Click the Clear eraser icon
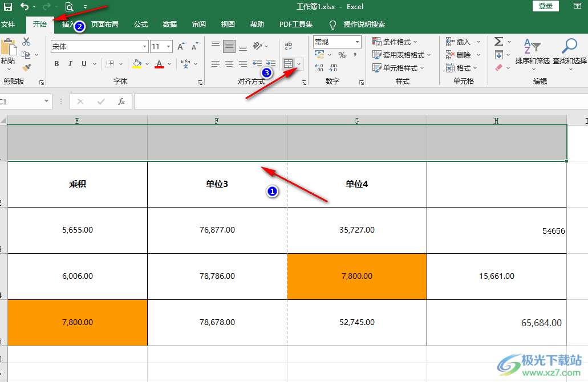Image resolution: width=588 pixels, height=382 pixels. pos(499,68)
